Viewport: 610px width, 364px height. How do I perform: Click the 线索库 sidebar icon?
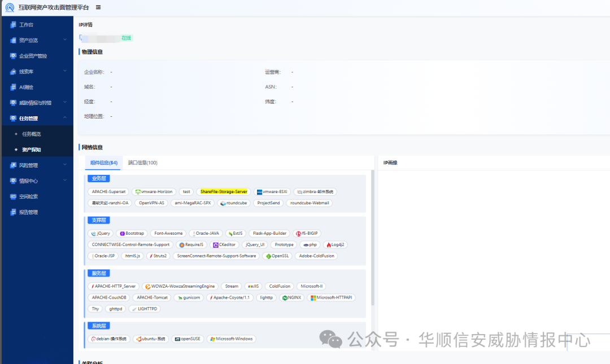point(13,72)
